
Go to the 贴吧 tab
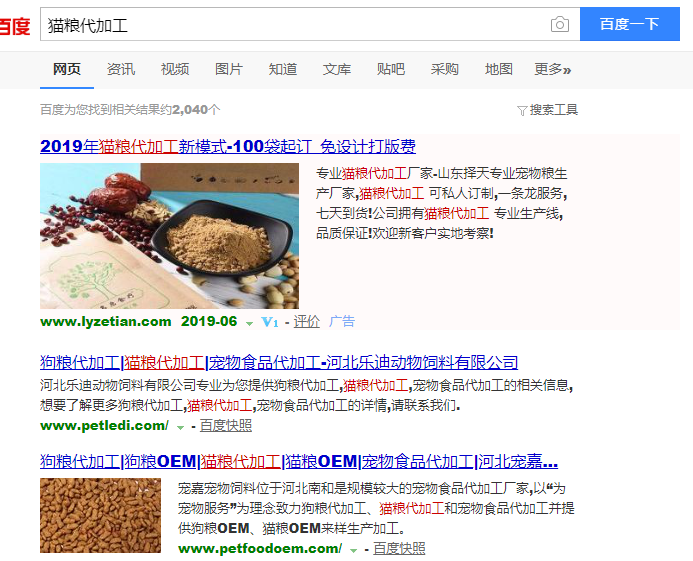(x=391, y=69)
